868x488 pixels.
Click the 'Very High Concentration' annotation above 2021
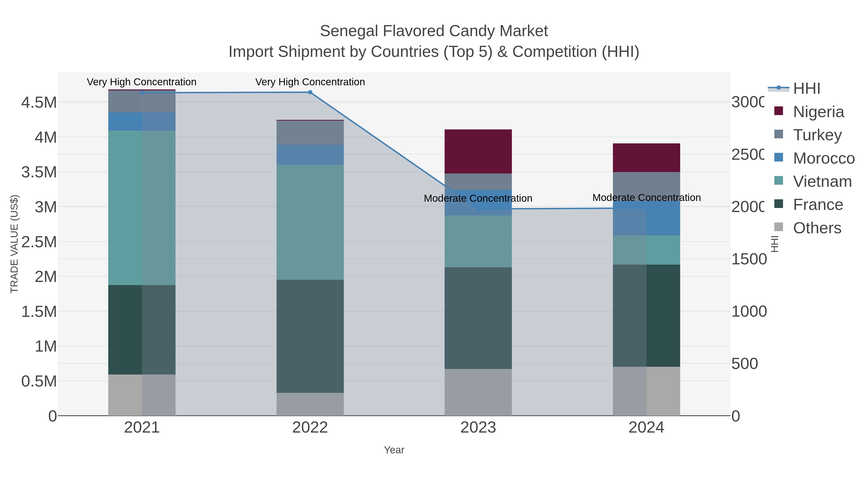click(142, 82)
